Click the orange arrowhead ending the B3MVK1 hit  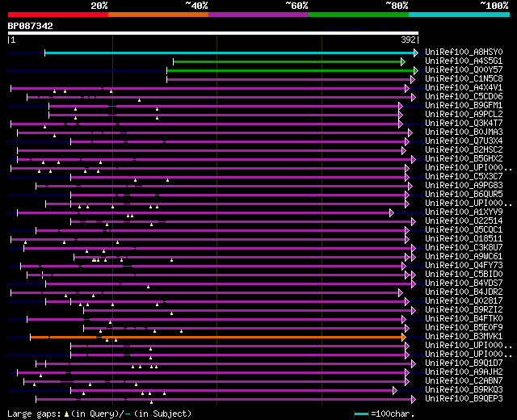click(x=404, y=337)
